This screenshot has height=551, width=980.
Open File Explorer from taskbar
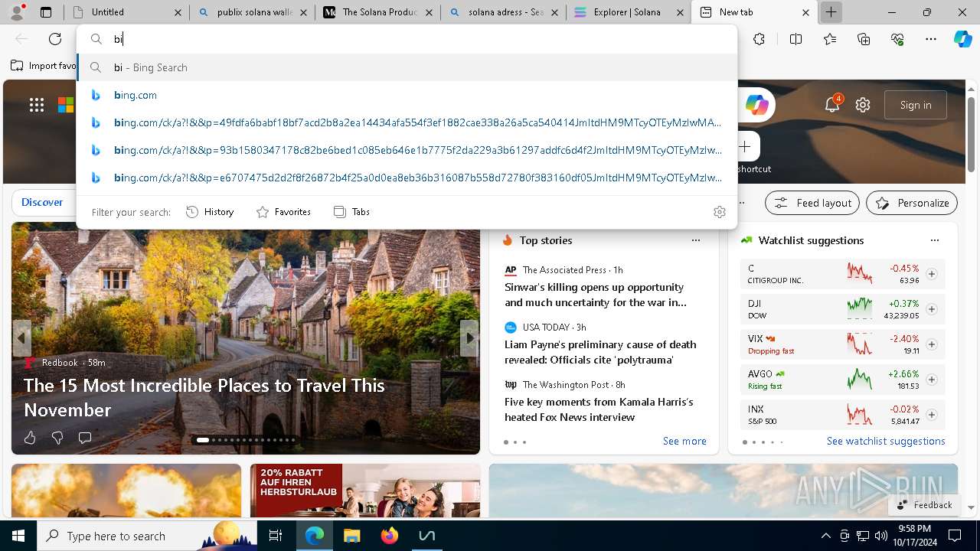351,536
